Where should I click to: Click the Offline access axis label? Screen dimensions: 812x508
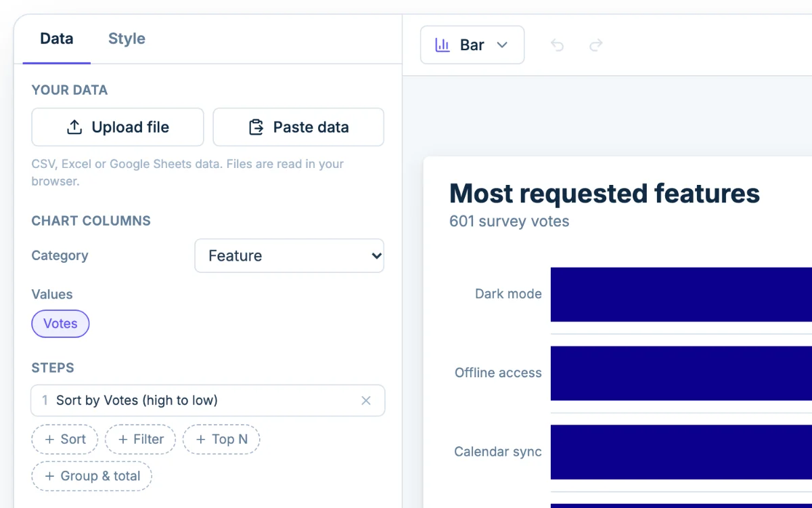point(498,373)
